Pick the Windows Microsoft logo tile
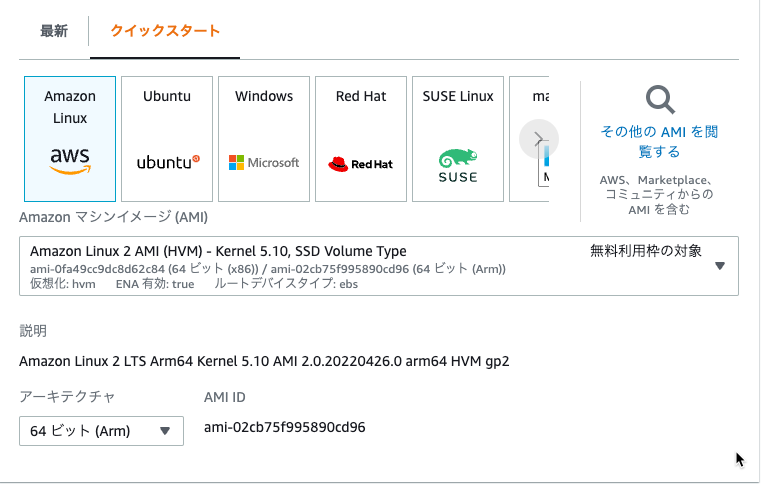 click(x=264, y=139)
